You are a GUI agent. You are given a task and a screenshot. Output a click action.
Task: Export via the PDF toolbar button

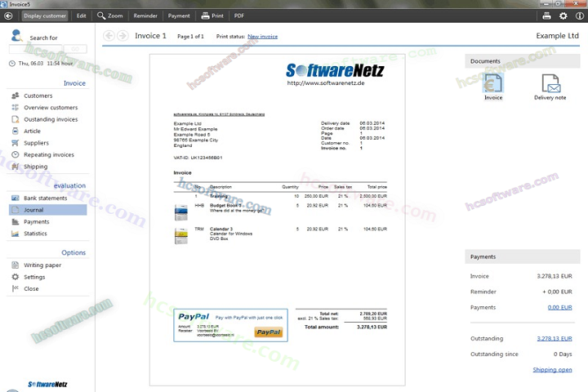coord(239,16)
